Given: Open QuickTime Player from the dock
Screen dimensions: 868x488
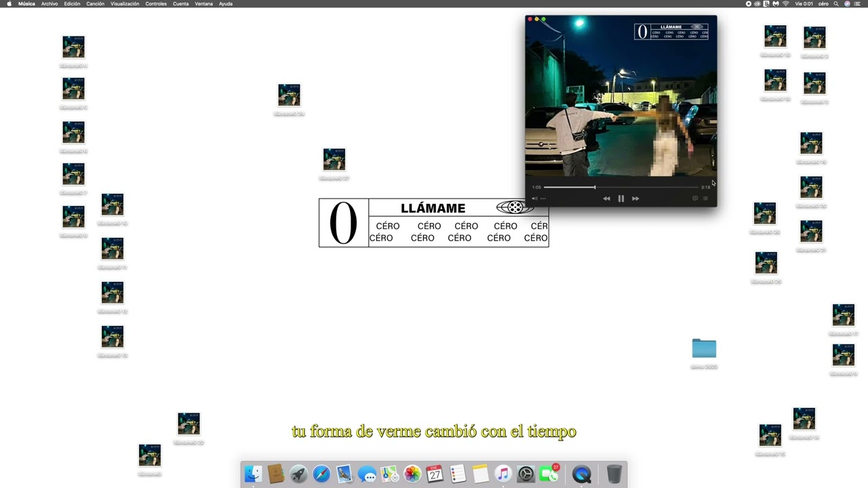Looking at the screenshot, I should (582, 474).
